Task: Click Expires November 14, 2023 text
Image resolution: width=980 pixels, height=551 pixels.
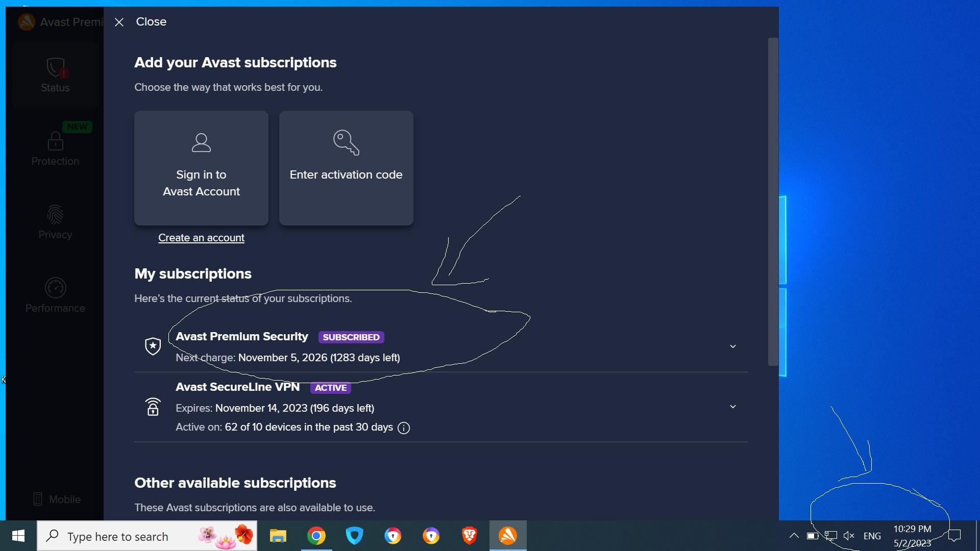Action: (x=275, y=408)
